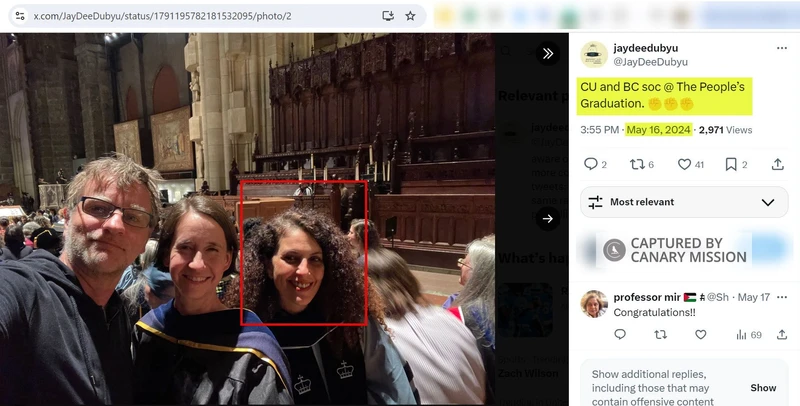Collapse the side panel with double-chevron icon
Image resolution: width=800 pixels, height=406 pixels.
(x=547, y=54)
